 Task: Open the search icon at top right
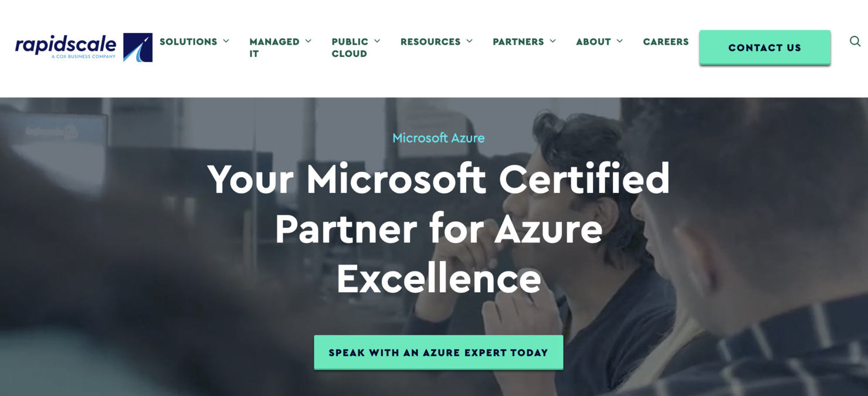coord(855,41)
